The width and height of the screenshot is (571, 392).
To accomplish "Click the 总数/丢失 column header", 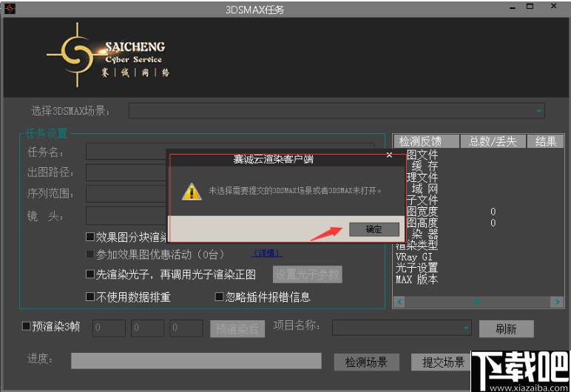I will (493, 141).
